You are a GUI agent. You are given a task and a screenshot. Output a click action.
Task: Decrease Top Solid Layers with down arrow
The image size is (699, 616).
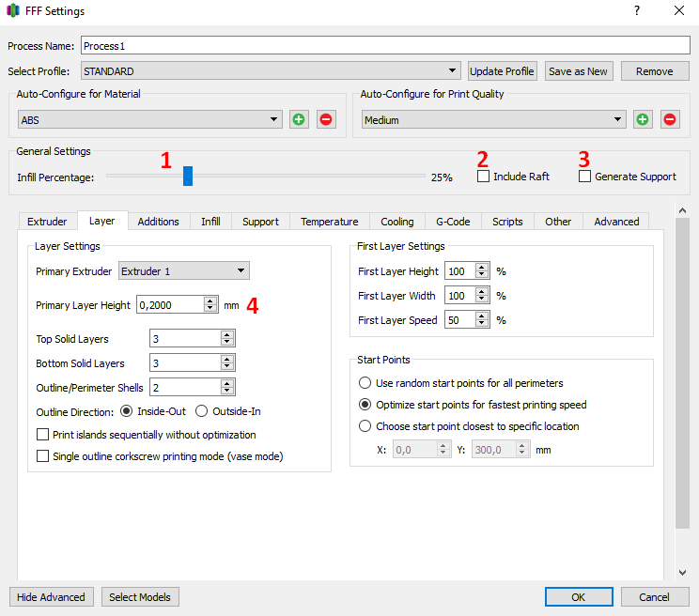[227, 342]
